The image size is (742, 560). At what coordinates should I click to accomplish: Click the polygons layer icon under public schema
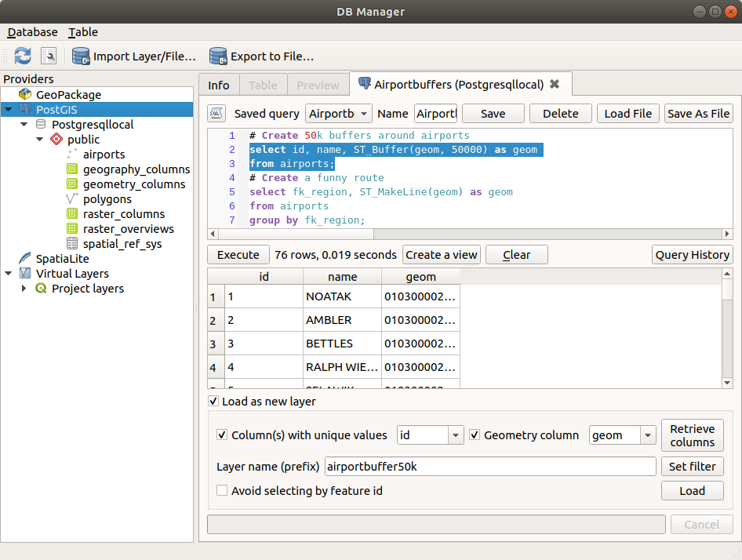(71, 198)
